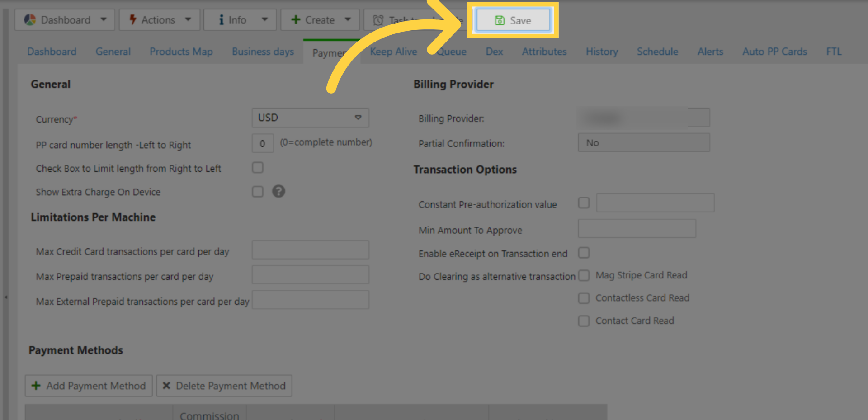Click the Actions lightning bolt icon
This screenshot has height=420, width=868.
(132, 20)
